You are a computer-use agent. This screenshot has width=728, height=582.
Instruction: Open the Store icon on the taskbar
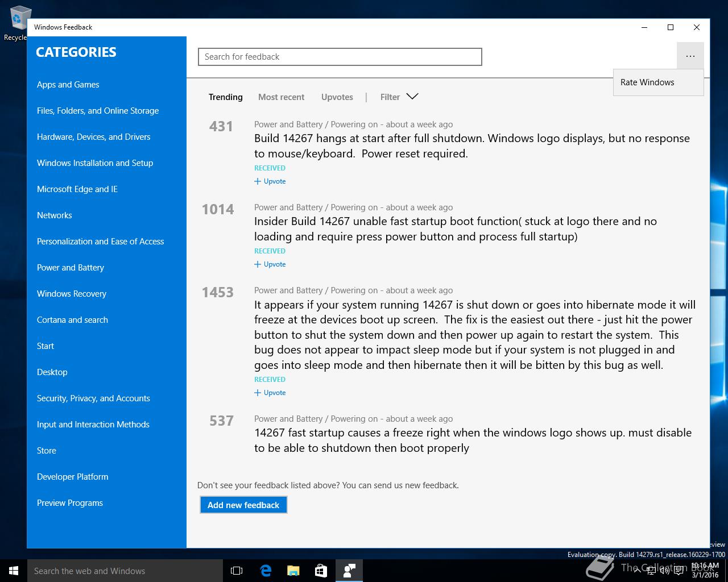321,571
